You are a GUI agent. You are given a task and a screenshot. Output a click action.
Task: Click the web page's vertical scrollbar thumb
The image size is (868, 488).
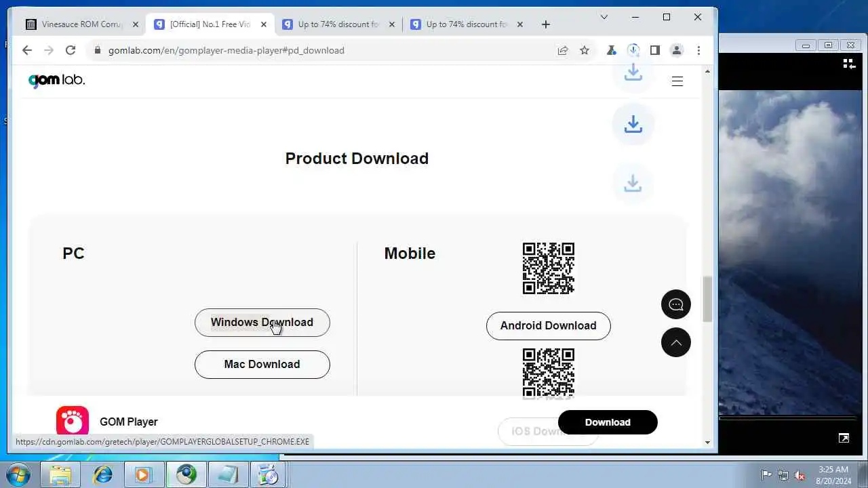[707, 299]
